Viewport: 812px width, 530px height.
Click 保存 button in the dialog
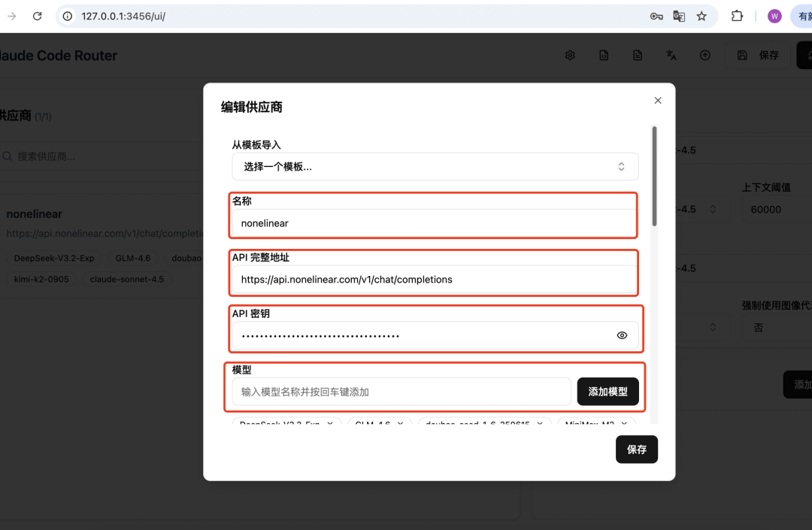636,450
